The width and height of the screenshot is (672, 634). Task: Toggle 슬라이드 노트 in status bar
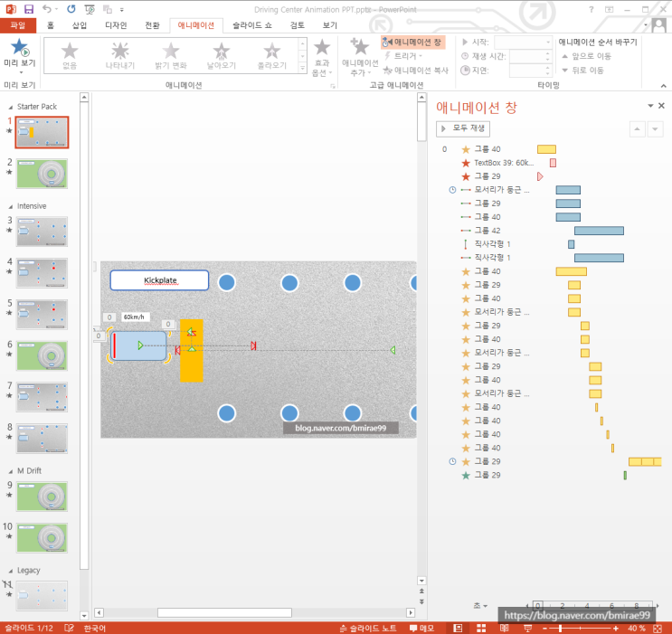pos(368,628)
